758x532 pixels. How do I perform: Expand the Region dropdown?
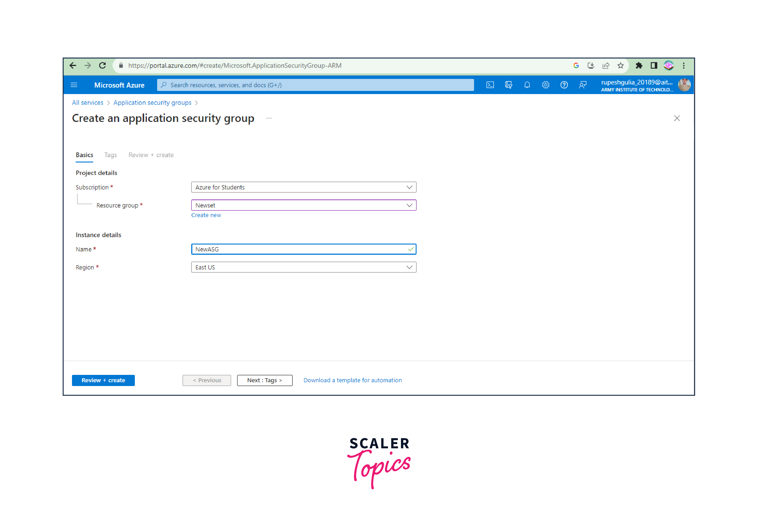(x=303, y=267)
